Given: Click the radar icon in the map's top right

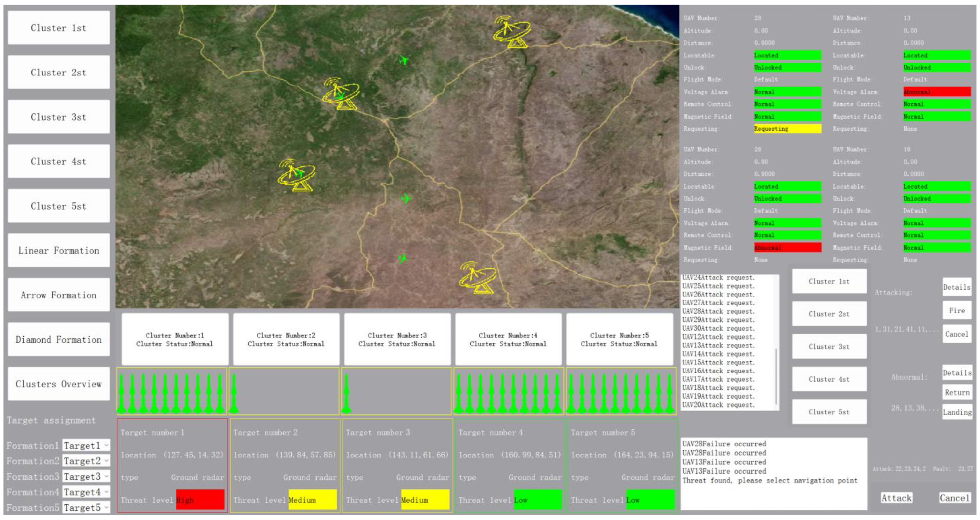Looking at the screenshot, I should click(x=512, y=32).
